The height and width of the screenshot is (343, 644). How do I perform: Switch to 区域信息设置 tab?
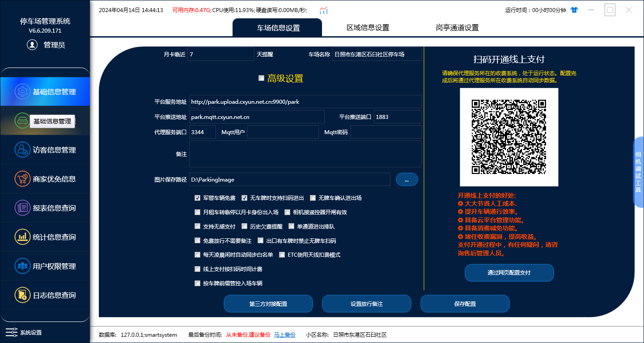[368, 28]
